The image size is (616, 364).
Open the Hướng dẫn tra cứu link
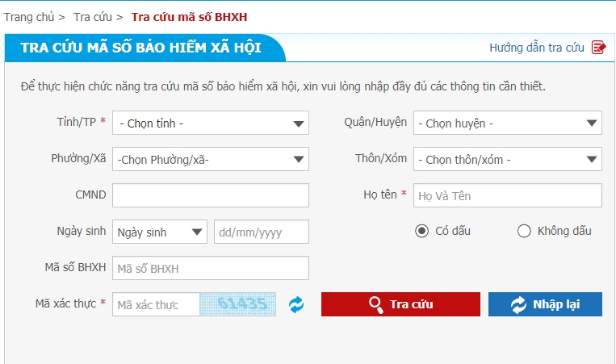[536, 48]
